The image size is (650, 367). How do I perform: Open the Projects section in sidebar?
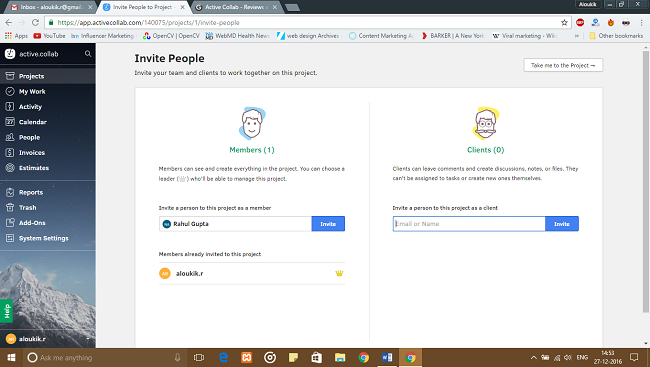point(48,76)
